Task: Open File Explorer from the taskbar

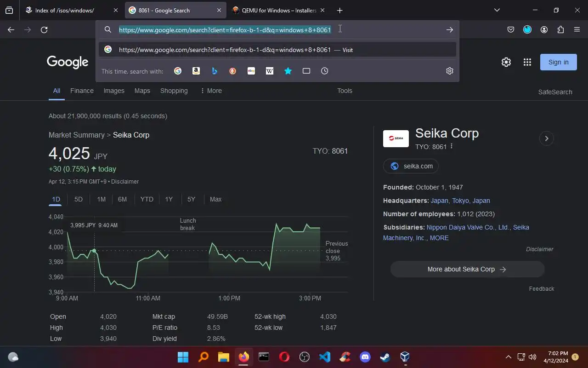Action: (x=223, y=357)
